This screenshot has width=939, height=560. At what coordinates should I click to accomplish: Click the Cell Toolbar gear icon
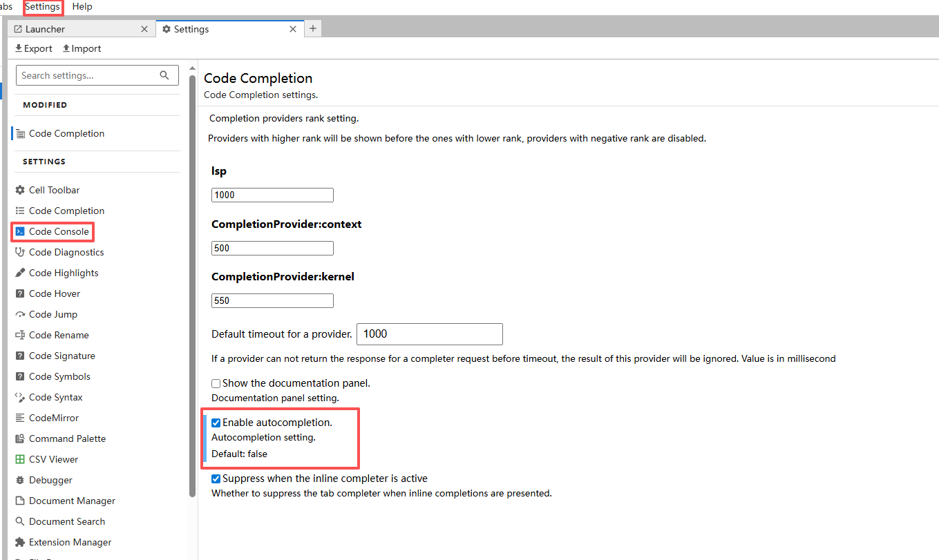pyautogui.click(x=20, y=190)
